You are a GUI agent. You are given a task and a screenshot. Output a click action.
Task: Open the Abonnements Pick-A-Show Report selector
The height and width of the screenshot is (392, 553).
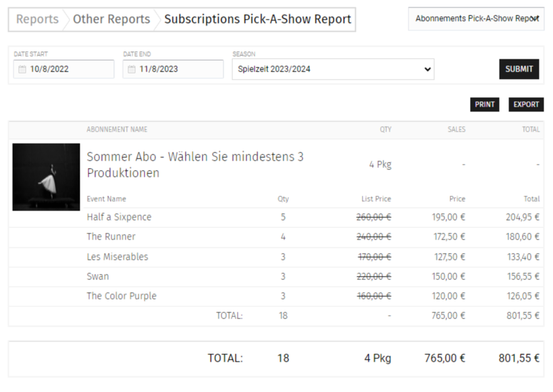(476, 19)
